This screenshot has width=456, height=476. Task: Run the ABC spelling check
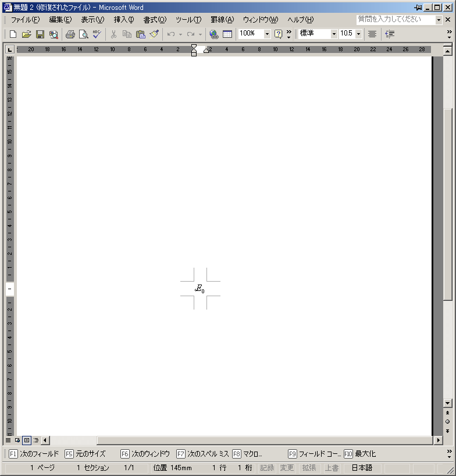point(97,34)
